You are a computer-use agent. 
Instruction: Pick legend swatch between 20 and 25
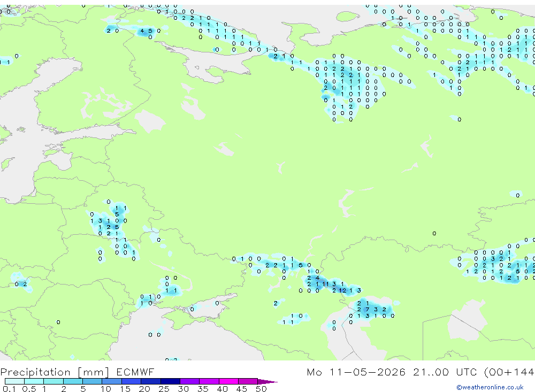coord(150,381)
